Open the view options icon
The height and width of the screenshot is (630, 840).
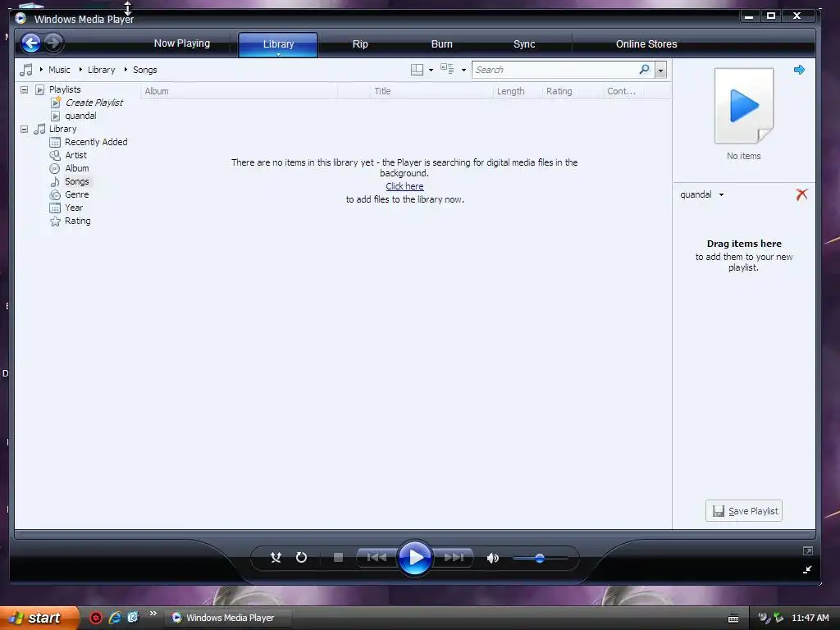pyautogui.click(x=447, y=69)
